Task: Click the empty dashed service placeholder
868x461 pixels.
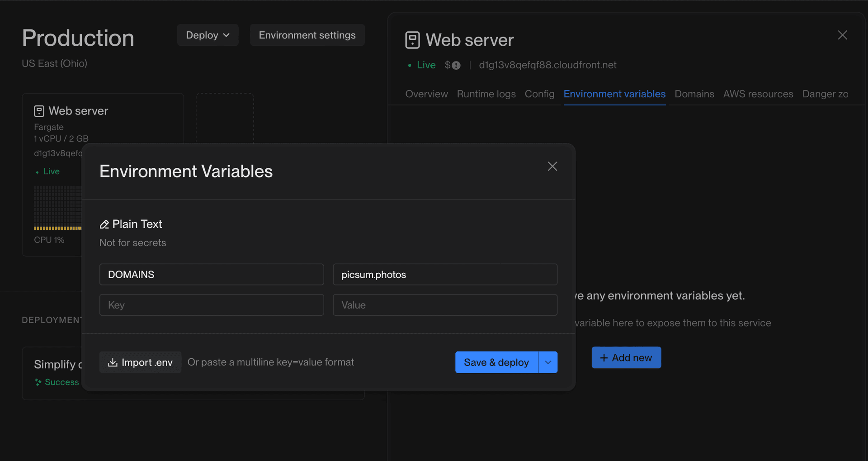Action: click(225, 119)
